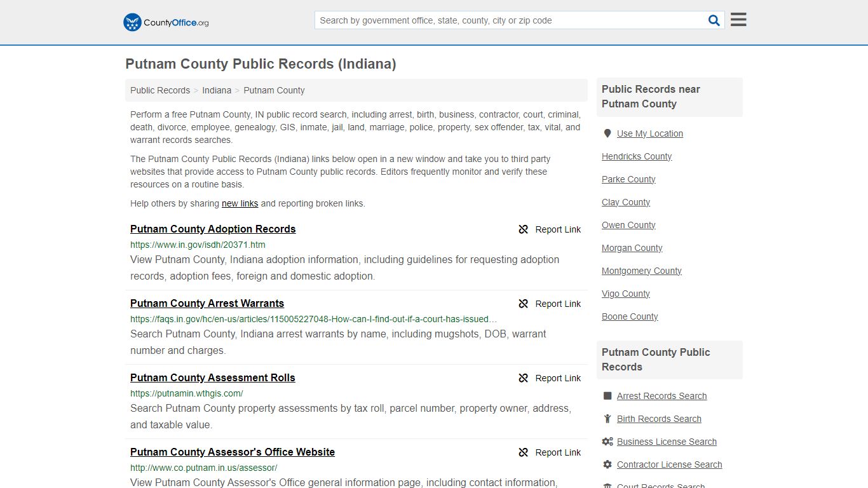The image size is (868, 488).
Task: Click the search magnifier icon
Action: pos(714,20)
